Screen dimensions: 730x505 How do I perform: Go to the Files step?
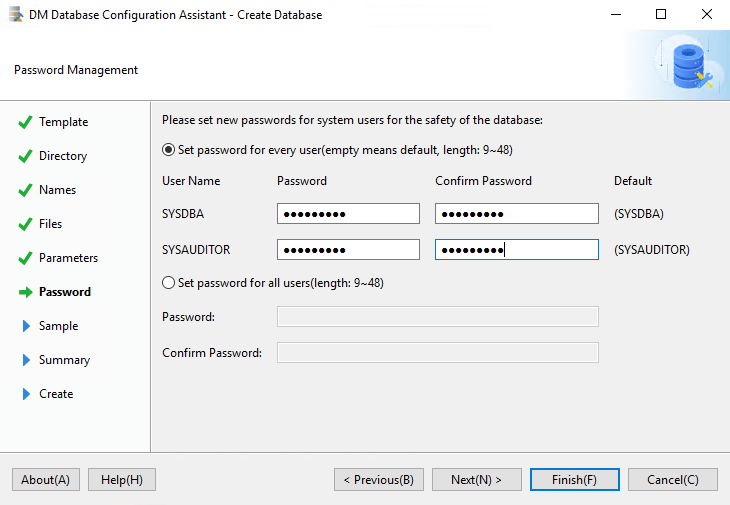tap(50, 224)
